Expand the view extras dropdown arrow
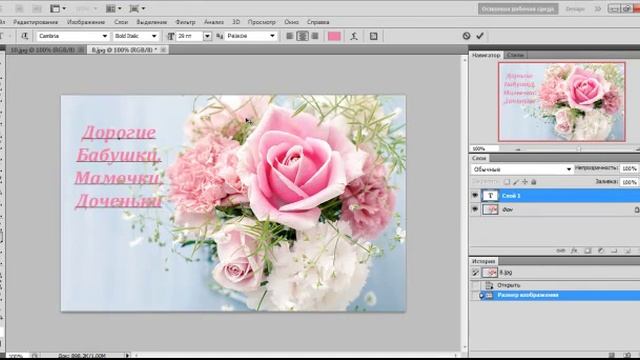 coord(64,8)
